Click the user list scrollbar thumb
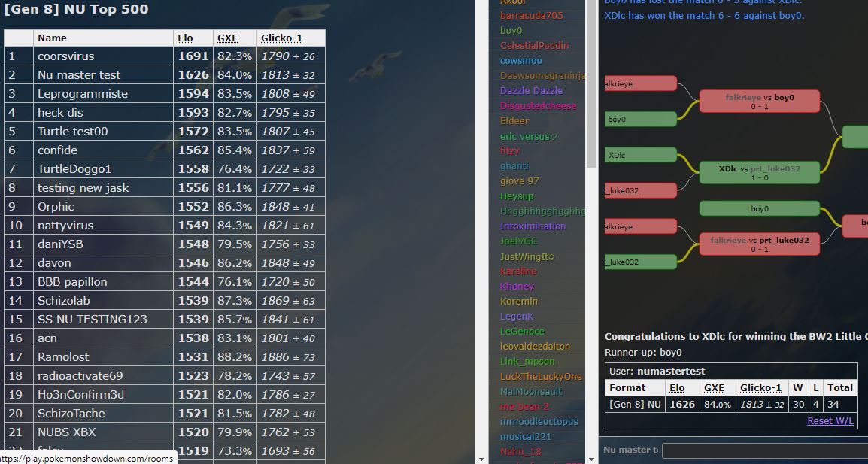868x464 pixels. [x=591, y=83]
